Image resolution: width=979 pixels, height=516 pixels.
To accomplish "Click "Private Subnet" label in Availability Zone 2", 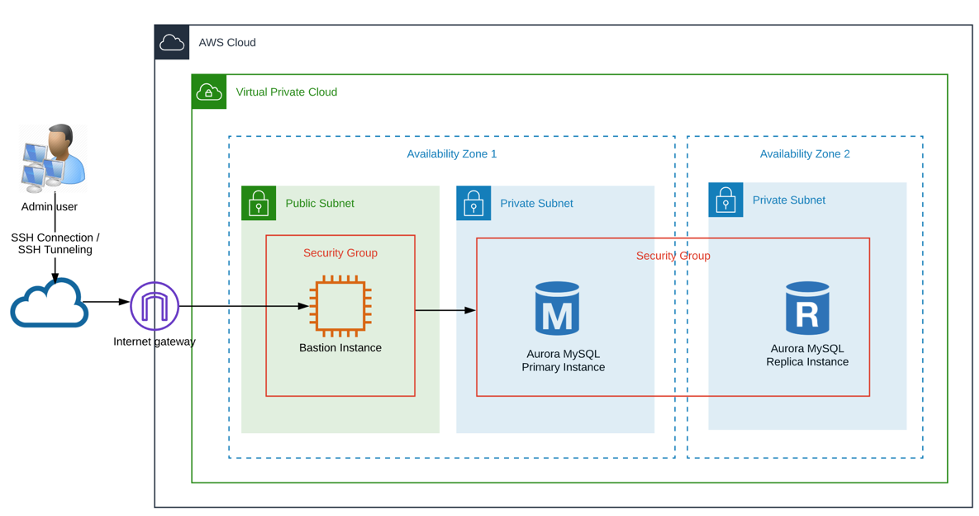I will click(789, 200).
